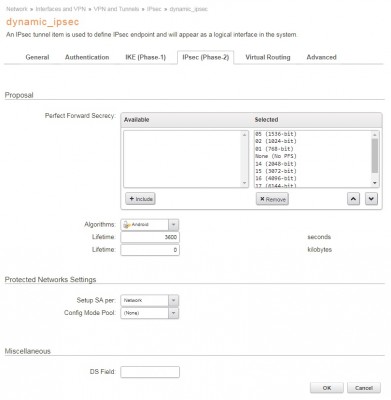Click the scroll-up arrow in Selected list

pos(375,135)
